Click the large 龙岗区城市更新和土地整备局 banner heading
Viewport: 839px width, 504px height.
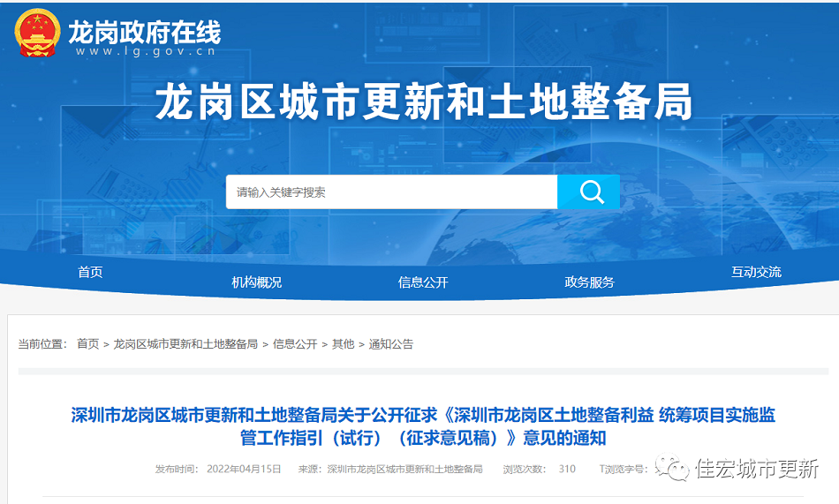(424, 104)
